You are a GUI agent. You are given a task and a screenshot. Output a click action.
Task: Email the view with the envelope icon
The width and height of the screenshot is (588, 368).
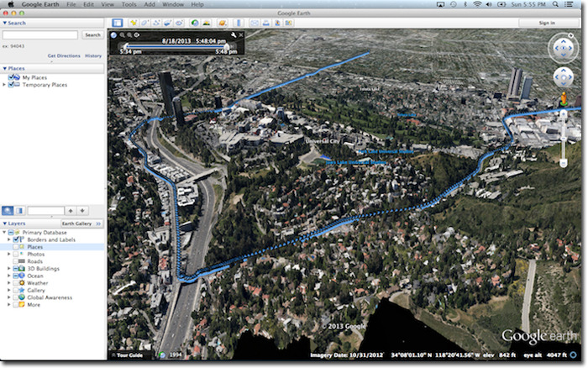coord(255,23)
